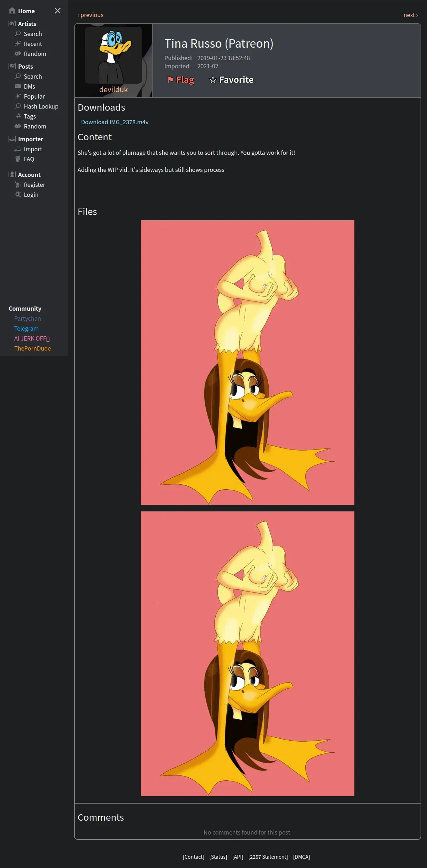Click the Posts section icon
The image size is (427, 868).
tap(12, 66)
